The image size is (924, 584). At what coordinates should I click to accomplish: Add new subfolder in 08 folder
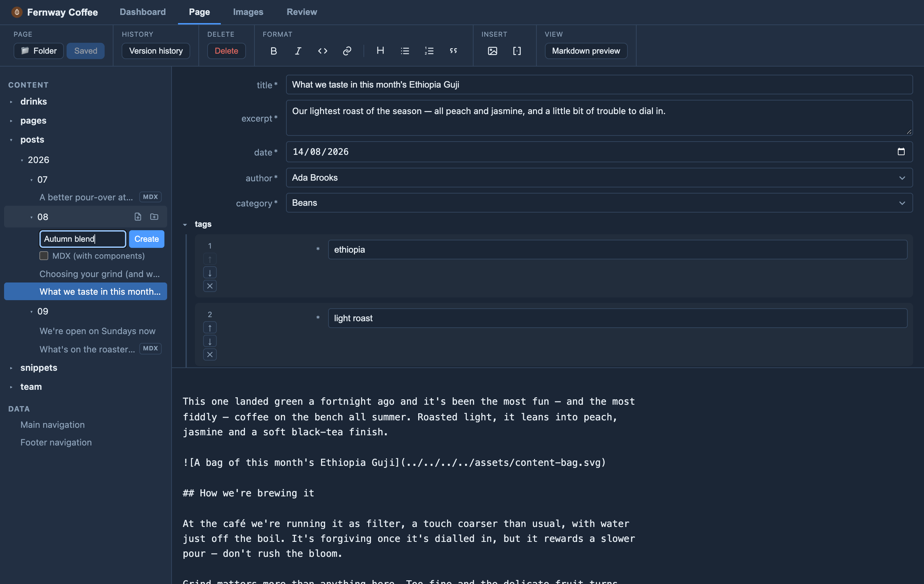[154, 217]
